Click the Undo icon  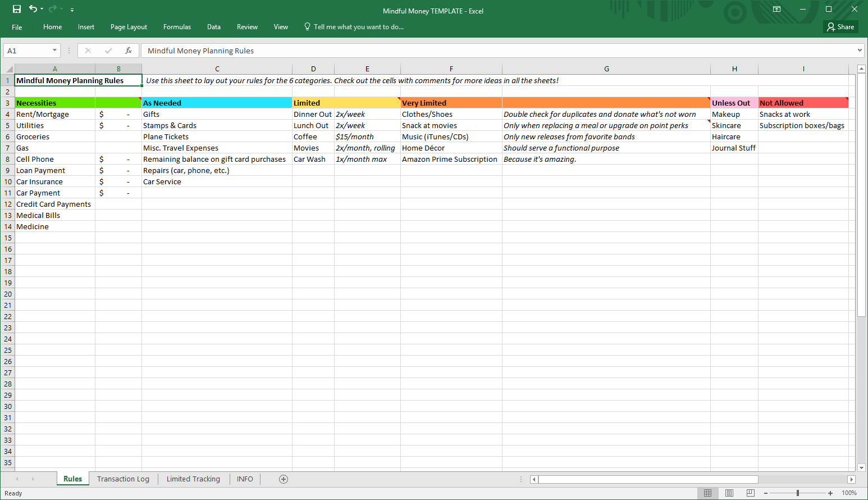(32, 9)
